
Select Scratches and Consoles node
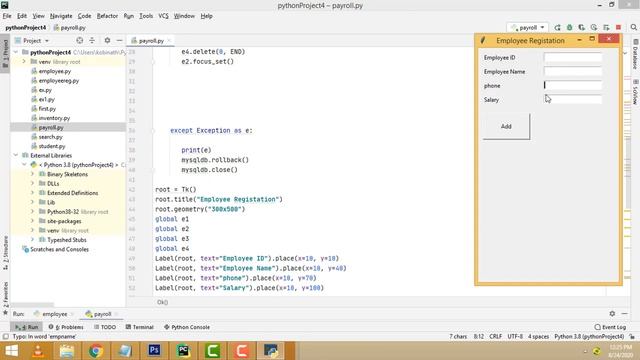(x=59, y=249)
